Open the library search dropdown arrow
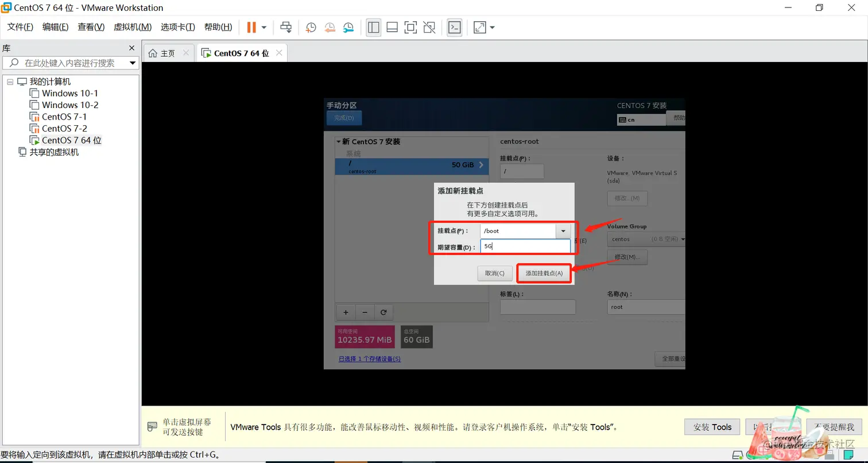Viewport: 868px width, 463px height. click(133, 63)
